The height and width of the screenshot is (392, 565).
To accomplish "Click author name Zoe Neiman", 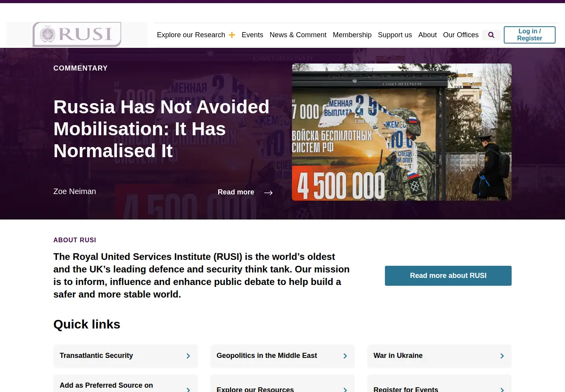I will click(75, 191).
